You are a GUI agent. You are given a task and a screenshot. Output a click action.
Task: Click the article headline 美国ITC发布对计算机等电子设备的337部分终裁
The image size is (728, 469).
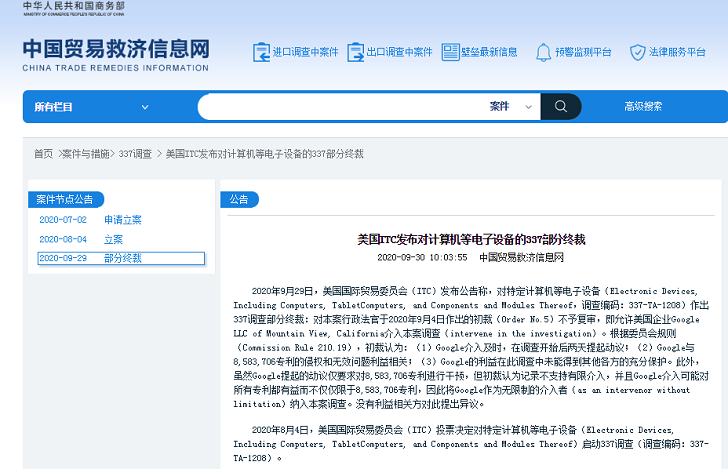point(471,240)
